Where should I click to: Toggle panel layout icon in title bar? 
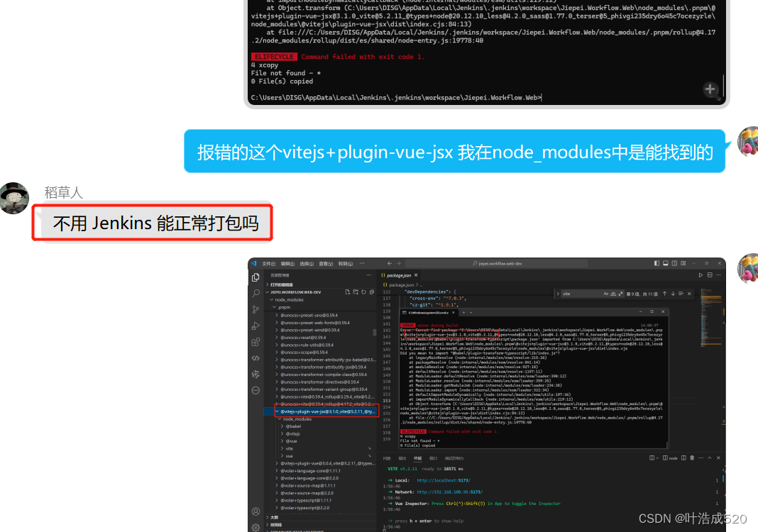pos(666,263)
